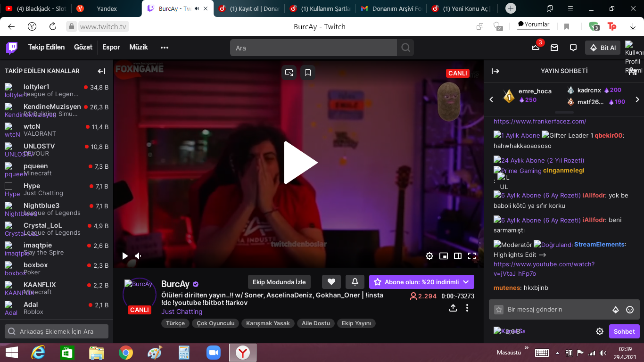
Task: Mute the stream volume icon
Action: [139, 256]
